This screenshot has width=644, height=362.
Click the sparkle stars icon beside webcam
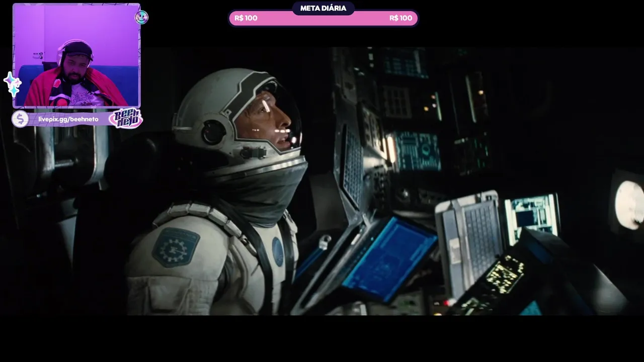coord(12,84)
